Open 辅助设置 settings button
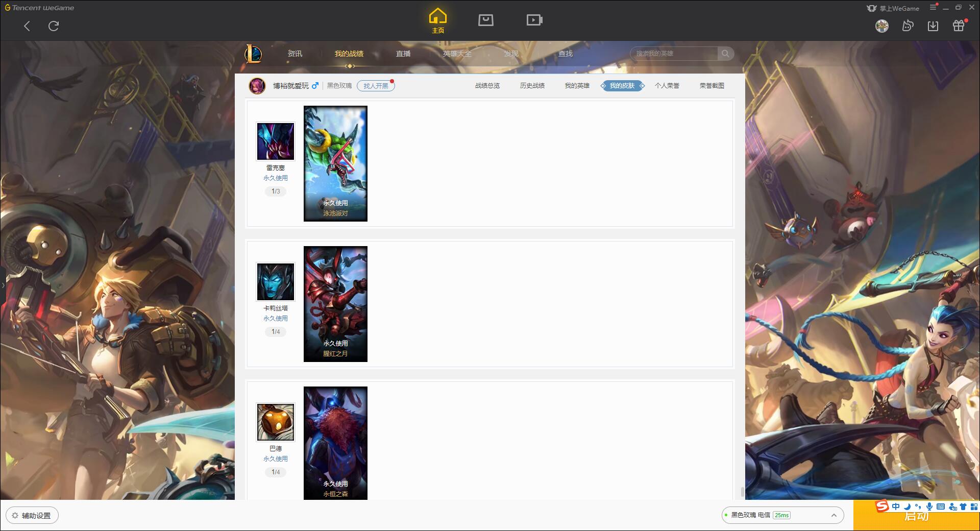This screenshot has height=531, width=980. pos(32,516)
